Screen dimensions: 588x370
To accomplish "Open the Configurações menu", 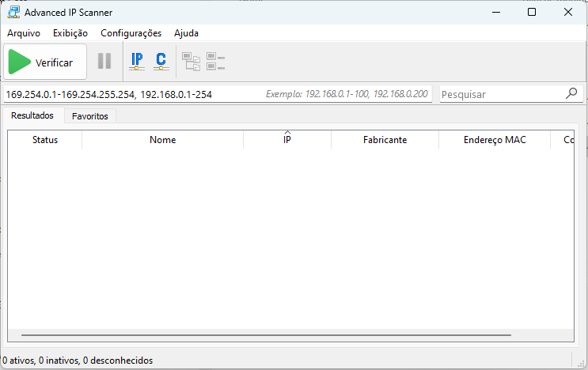I will (x=131, y=33).
